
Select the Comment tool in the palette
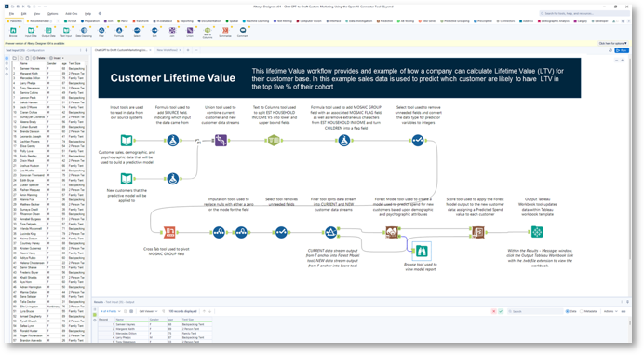pos(243,32)
